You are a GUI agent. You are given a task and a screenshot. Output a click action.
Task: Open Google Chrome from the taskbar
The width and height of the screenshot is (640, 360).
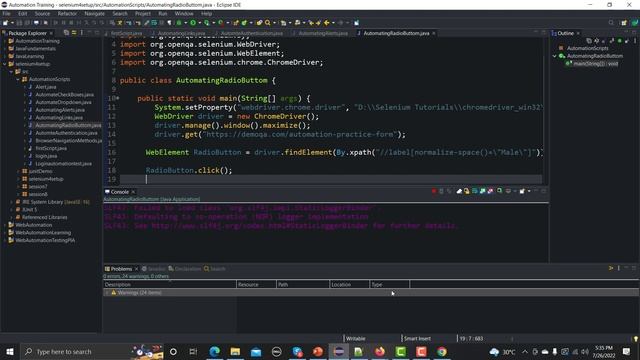[442, 351]
